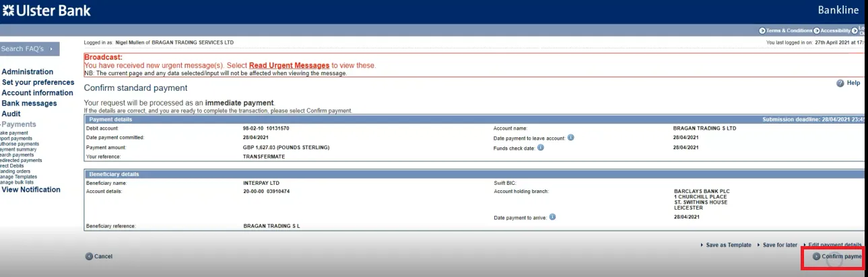Open View Notification menu
The width and height of the screenshot is (868, 277).
[31, 190]
